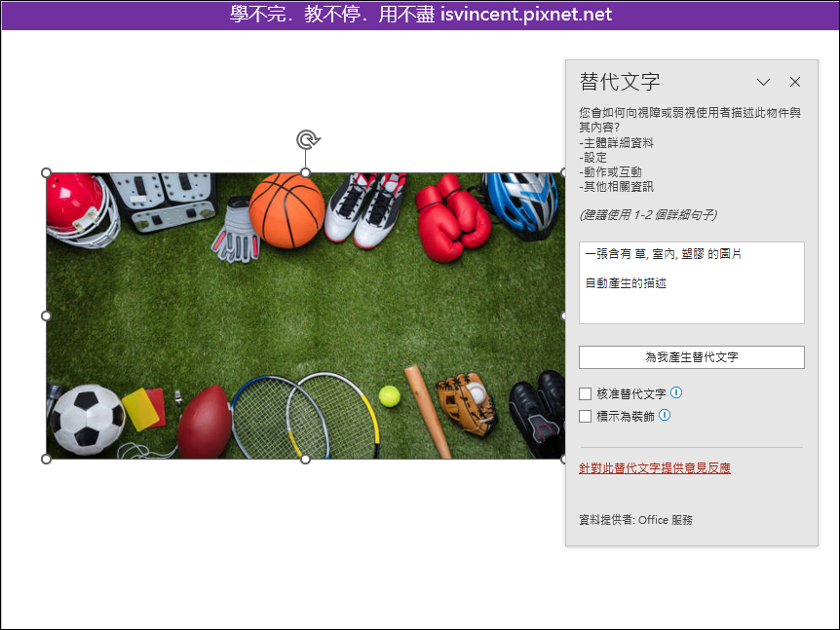Check the 核准替代文字 checkbox

click(x=585, y=394)
